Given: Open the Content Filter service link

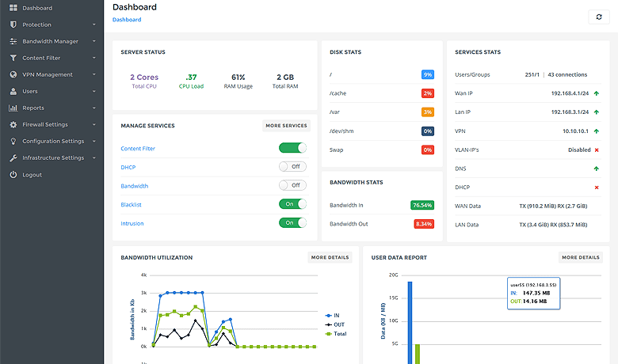Looking at the screenshot, I should coord(138,148).
